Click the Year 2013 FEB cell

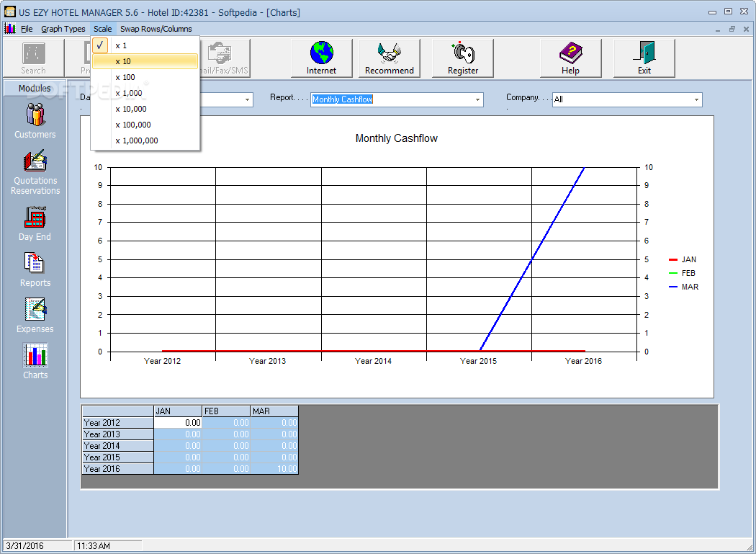pos(226,434)
